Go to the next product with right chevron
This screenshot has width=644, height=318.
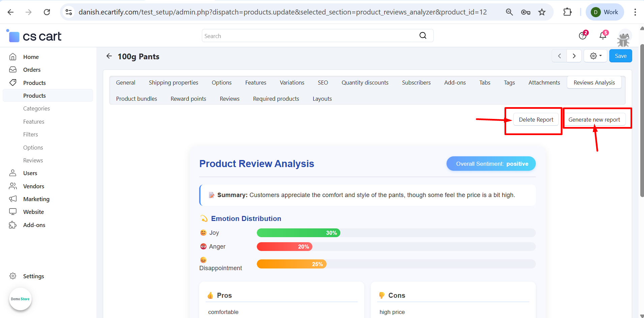tap(574, 56)
